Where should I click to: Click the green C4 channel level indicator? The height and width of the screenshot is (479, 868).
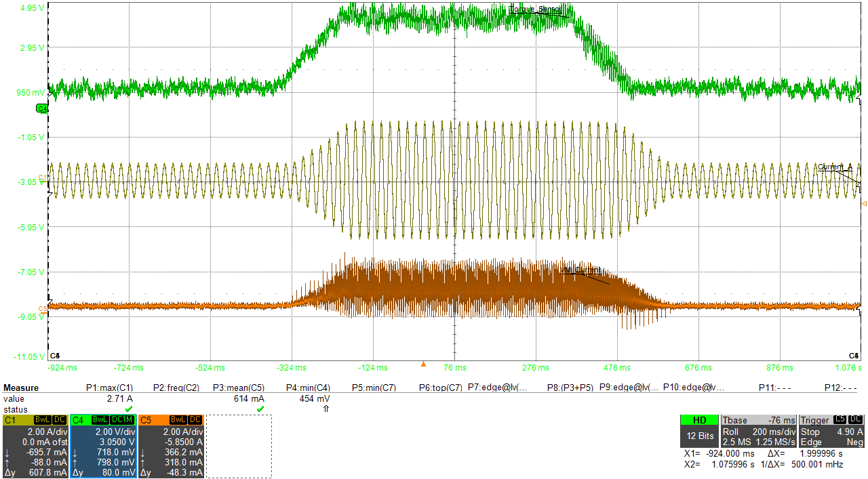point(41,108)
